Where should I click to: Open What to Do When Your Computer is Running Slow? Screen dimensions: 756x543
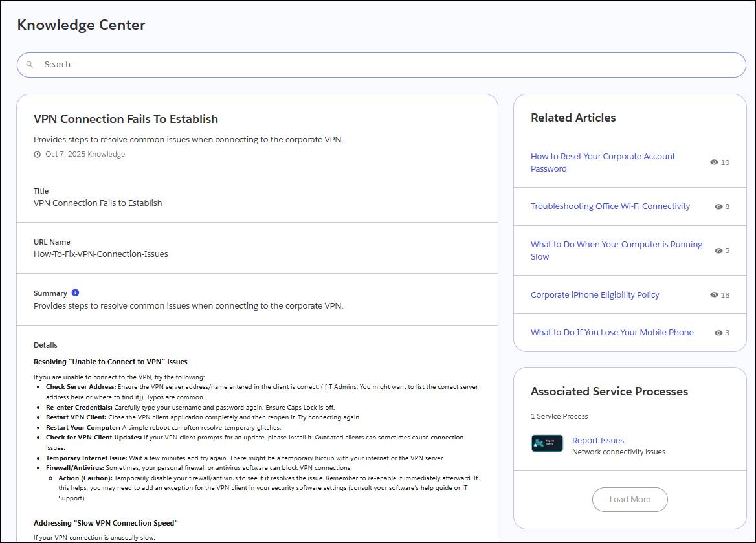(616, 250)
